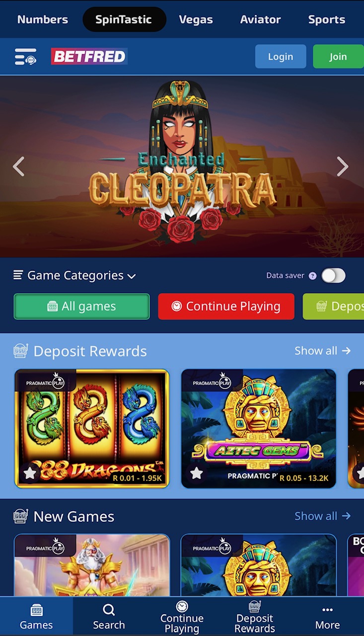Viewport: 364px width, 636px height.
Task: Open the Enchanted Cleopatra banner
Action: (182, 166)
